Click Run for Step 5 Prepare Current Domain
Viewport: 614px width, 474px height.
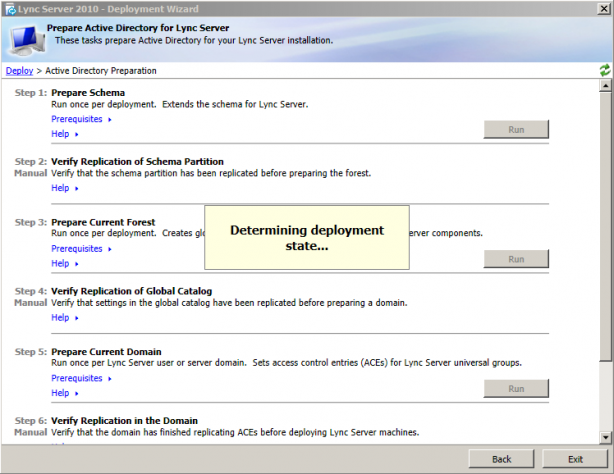point(516,389)
